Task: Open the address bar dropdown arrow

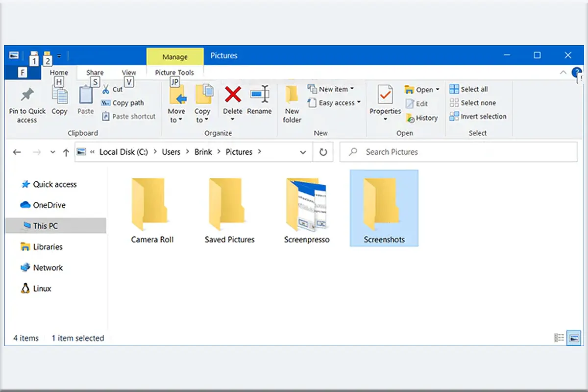Action: [x=303, y=152]
